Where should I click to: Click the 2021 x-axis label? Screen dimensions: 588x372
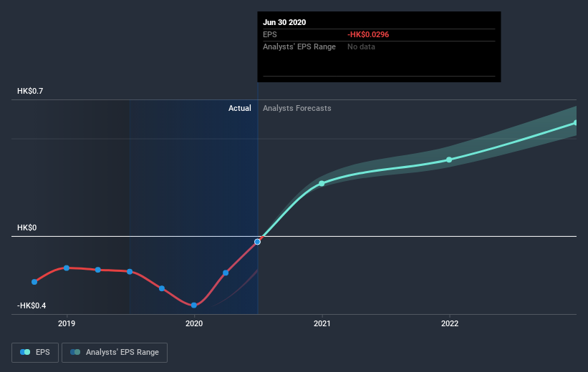tap(322, 323)
